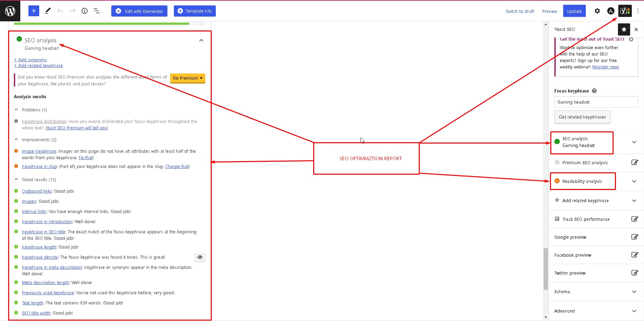Select the Tools pencil icon
644x322 pixels.
point(47,10)
